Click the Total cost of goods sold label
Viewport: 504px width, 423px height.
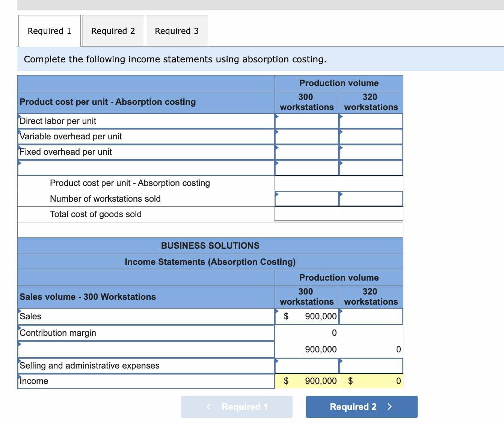pos(96,214)
